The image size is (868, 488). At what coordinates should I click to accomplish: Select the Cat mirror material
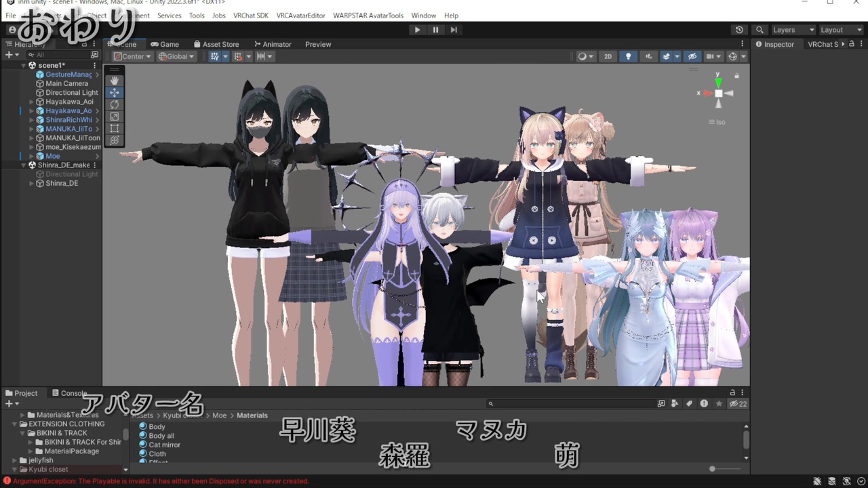pos(164,445)
